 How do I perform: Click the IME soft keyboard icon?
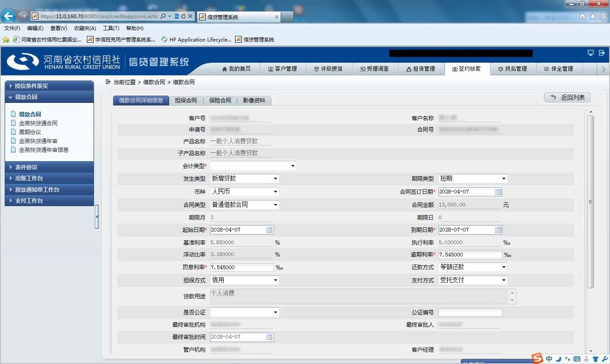click(577, 359)
